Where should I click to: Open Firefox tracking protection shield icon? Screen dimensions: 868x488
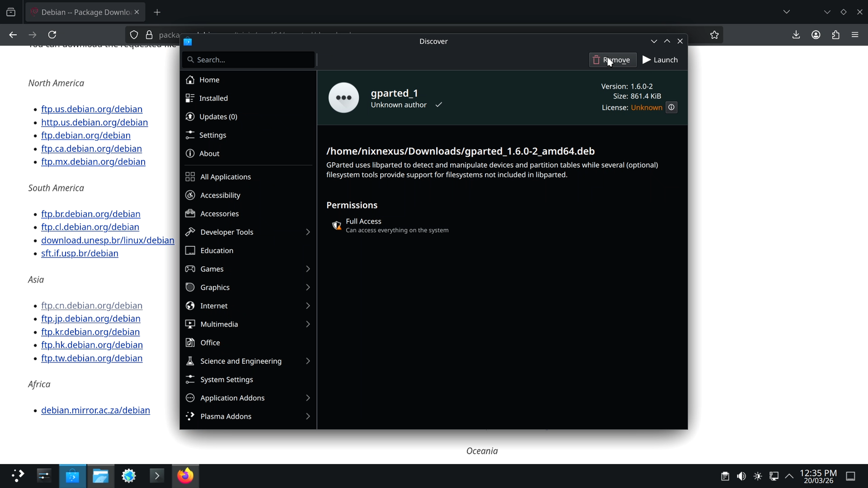click(x=134, y=35)
